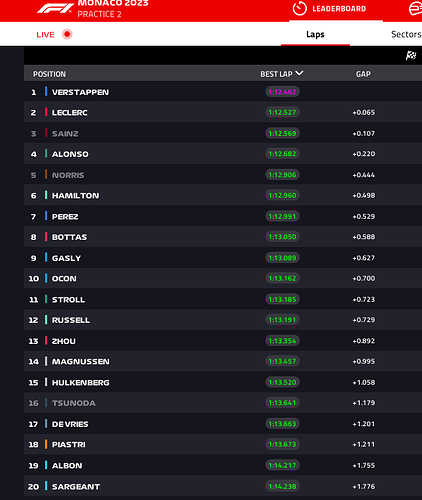The image size is (422, 500).
Task: Click the POSITION column header
Action: (49, 74)
